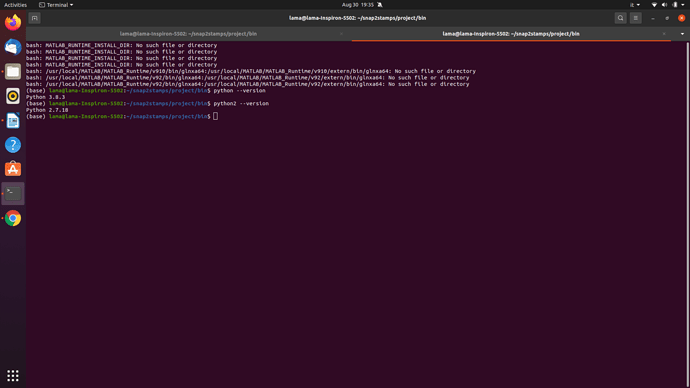Screen dimensions: 690x388
Task: Open the terminal search icon
Action: 620,18
